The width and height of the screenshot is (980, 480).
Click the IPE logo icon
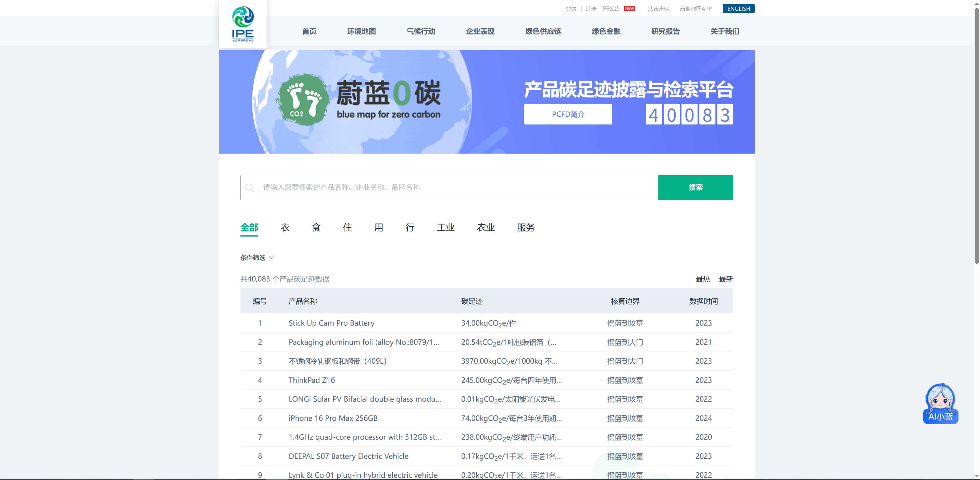click(x=243, y=24)
